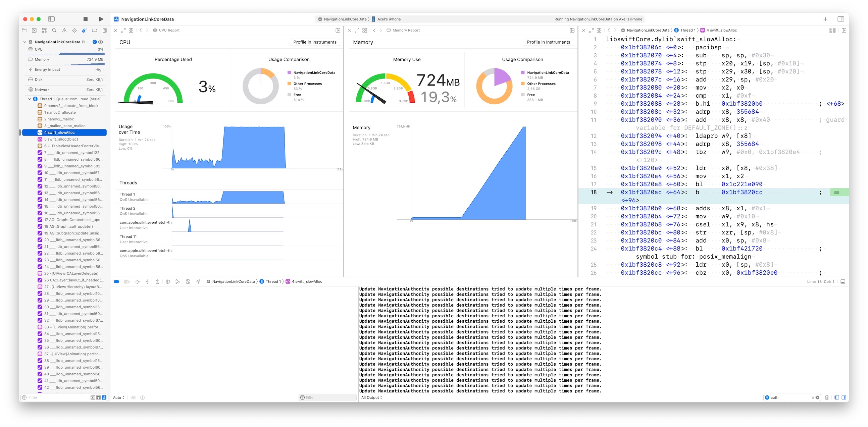Select frame 5 swift_allocObject
Viewport: 868px width, 427px height.
click(x=64, y=140)
